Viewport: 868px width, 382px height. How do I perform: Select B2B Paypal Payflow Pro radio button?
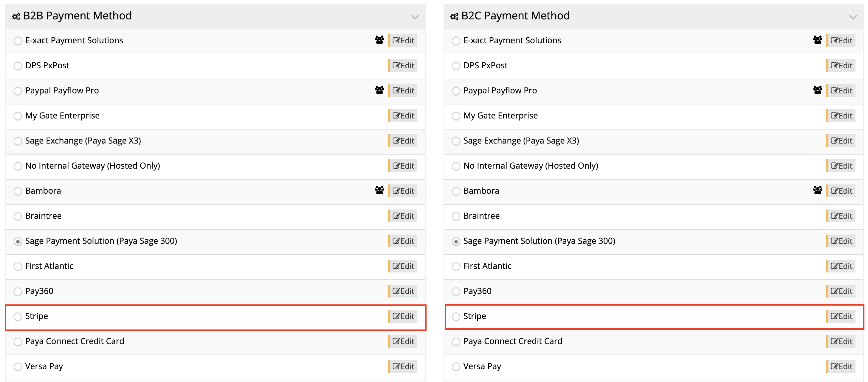click(18, 91)
